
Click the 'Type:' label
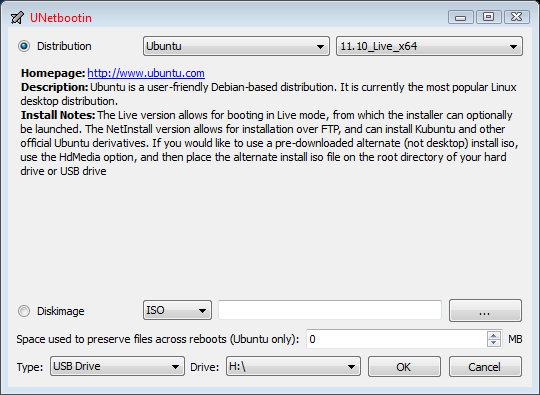click(x=30, y=367)
